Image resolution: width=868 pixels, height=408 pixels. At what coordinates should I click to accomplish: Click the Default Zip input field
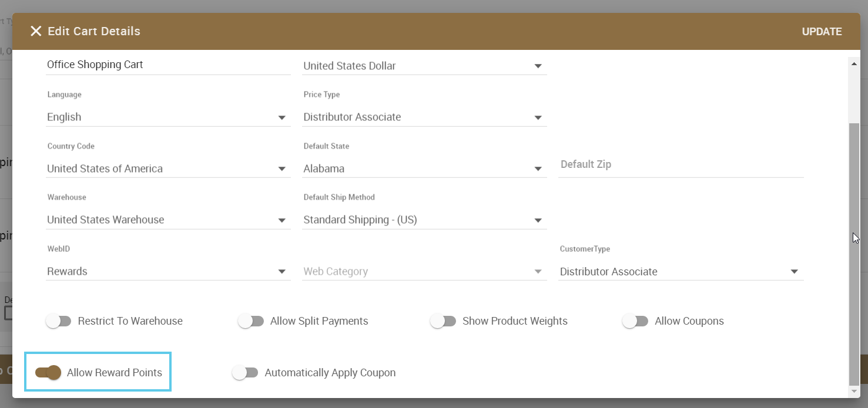(x=680, y=165)
